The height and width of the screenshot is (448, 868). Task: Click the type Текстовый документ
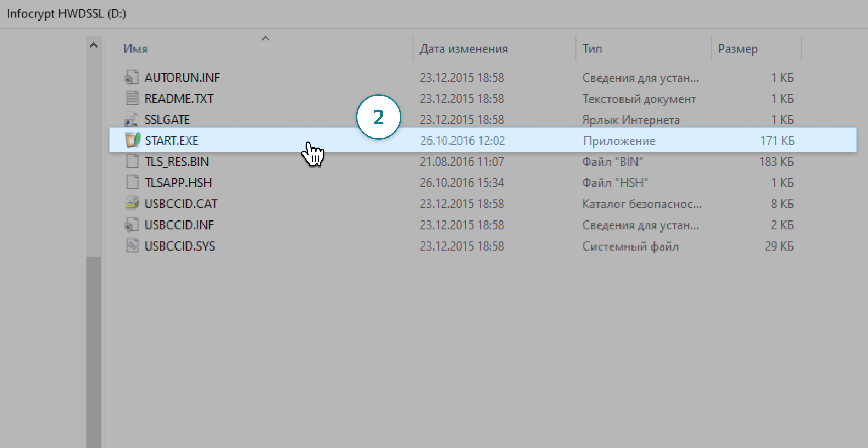tap(639, 99)
